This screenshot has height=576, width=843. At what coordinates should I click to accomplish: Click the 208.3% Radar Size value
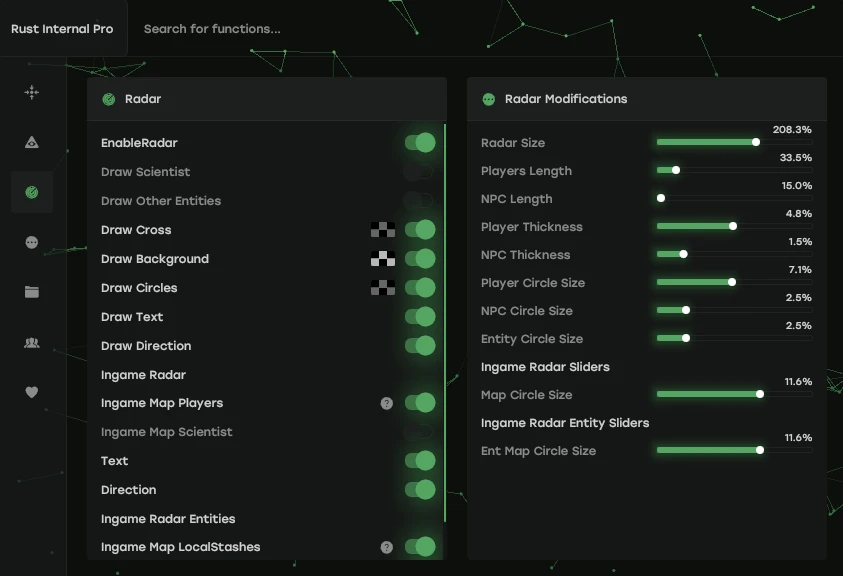(x=792, y=130)
